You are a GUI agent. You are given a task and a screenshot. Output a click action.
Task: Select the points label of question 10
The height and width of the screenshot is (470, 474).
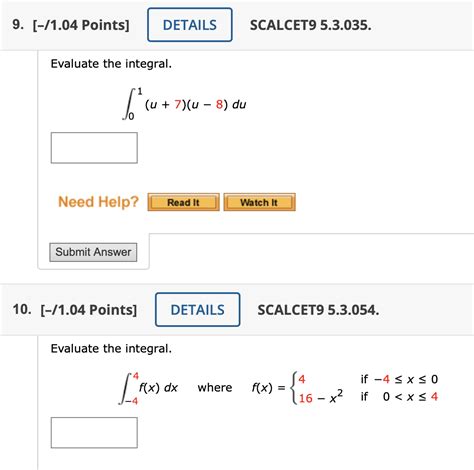tap(89, 310)
